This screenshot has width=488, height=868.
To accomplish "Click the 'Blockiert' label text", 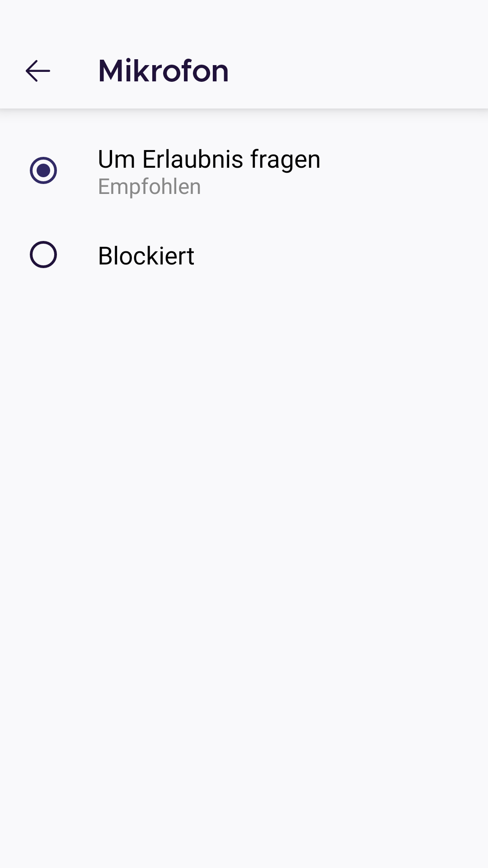I will (146, 256).
